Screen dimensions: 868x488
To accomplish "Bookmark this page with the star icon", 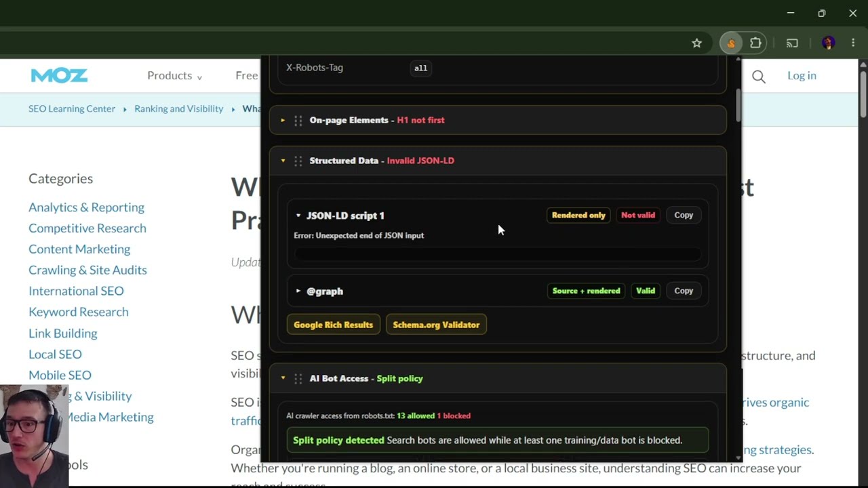I will (696, 43).
